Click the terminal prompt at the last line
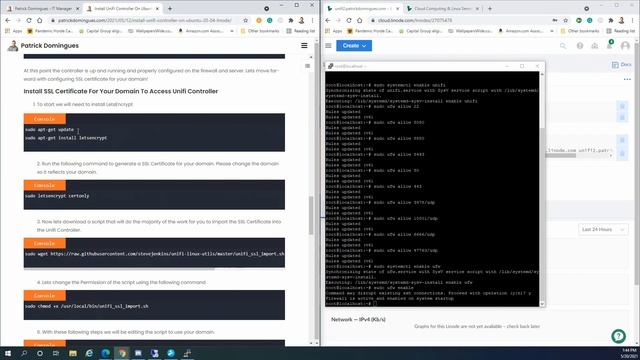Image resolution: width=640 pixels, height=360 pixels. 351,304
